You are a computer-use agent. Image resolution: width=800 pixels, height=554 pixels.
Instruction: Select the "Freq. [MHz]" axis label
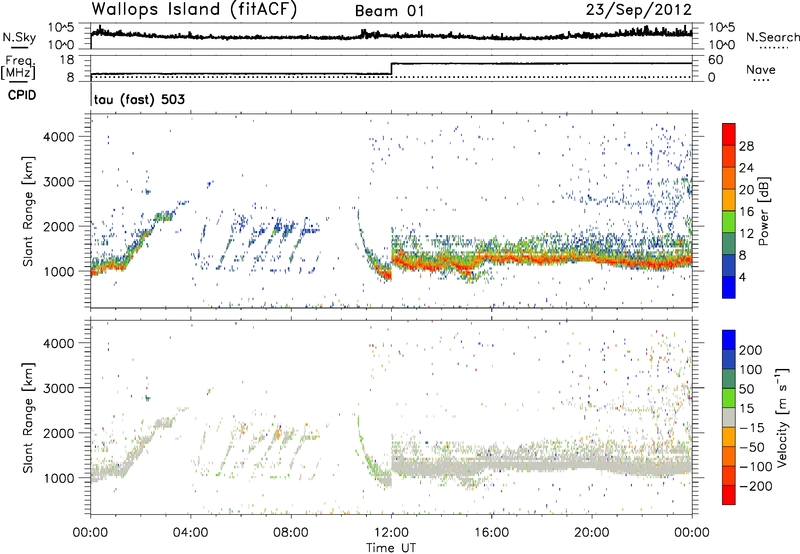pyautogui.click(x=18, y=68)
